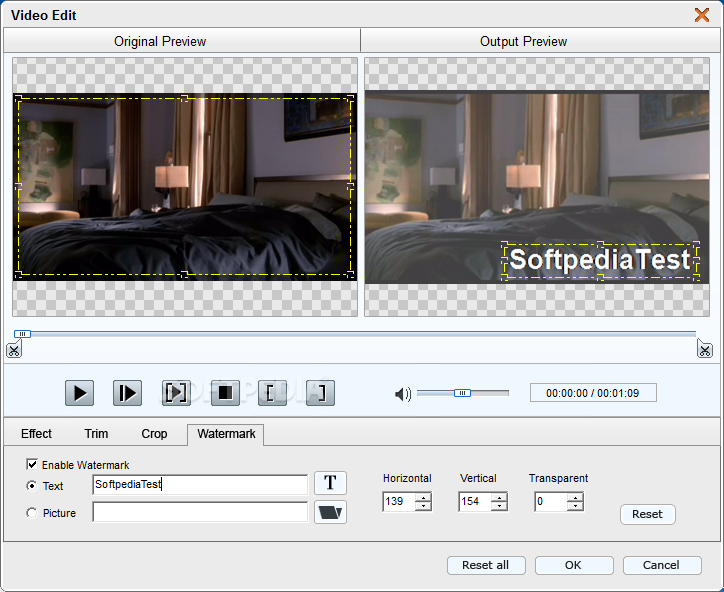
Task: Browse for a watermark picture file
Action: pos(330,512)
